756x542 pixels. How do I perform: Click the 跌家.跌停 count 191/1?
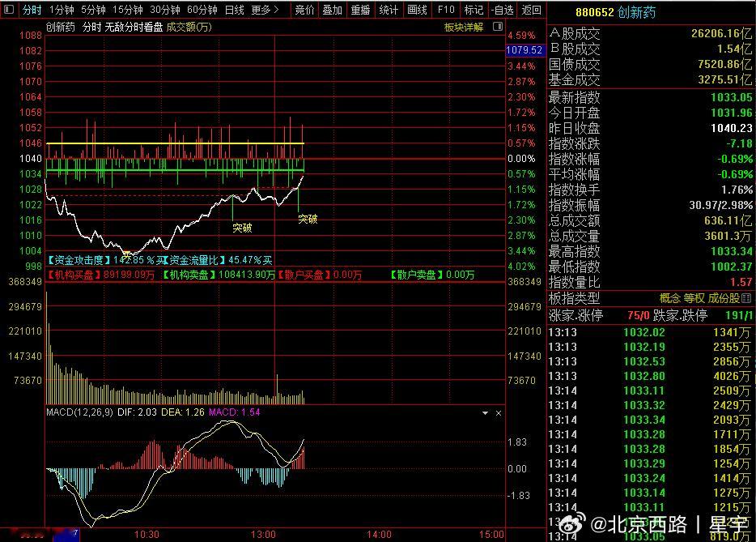coord(739,316)
